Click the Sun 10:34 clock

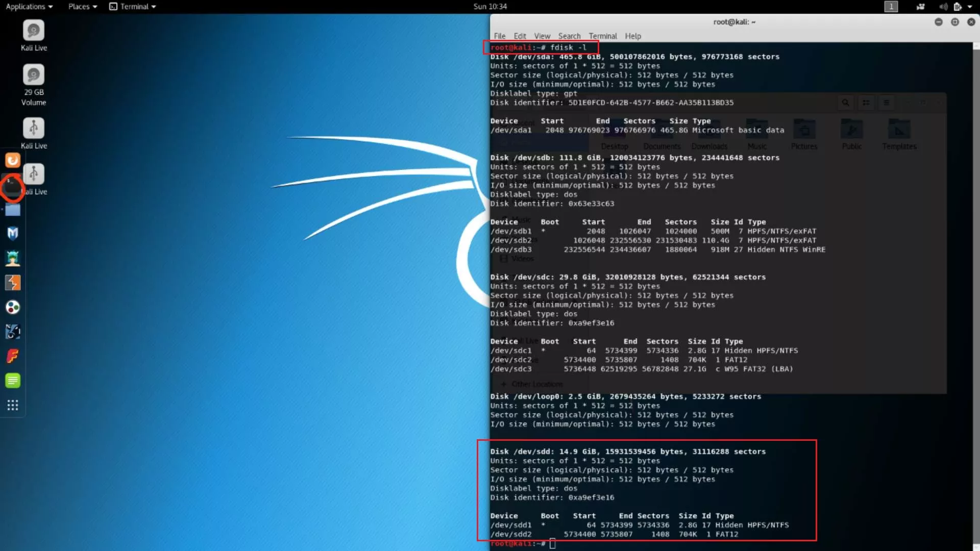(489, 7)
